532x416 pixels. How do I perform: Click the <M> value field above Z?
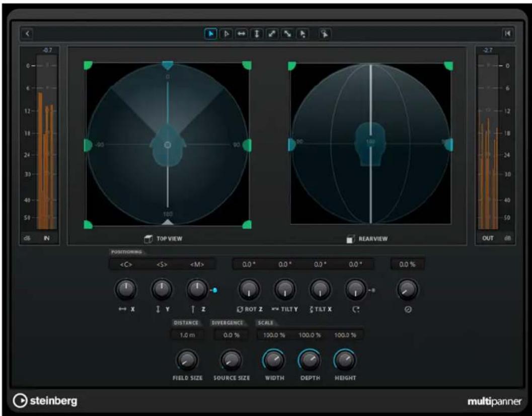pos(197,264)
